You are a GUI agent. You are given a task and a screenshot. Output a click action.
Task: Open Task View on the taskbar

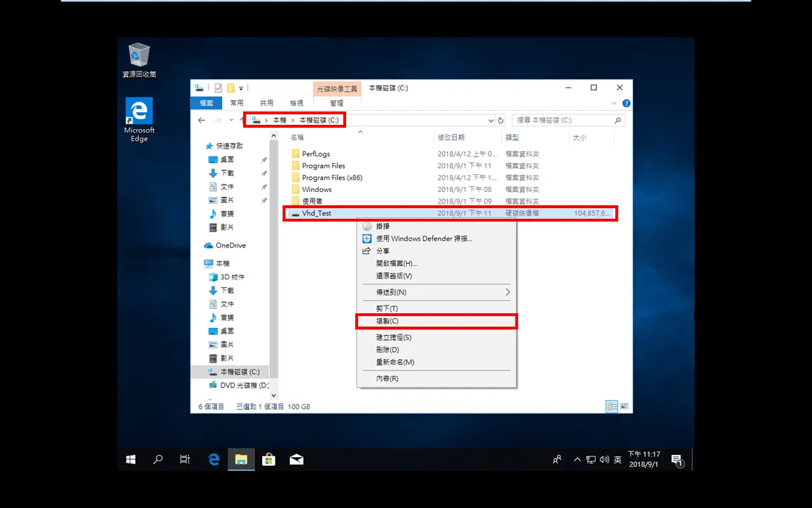(185, 459)
